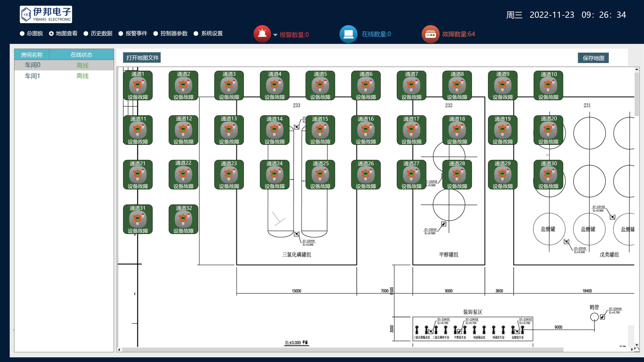The image size is (644, 362).
Task: Click the red alarm siren icon
Action: (262, 34)
